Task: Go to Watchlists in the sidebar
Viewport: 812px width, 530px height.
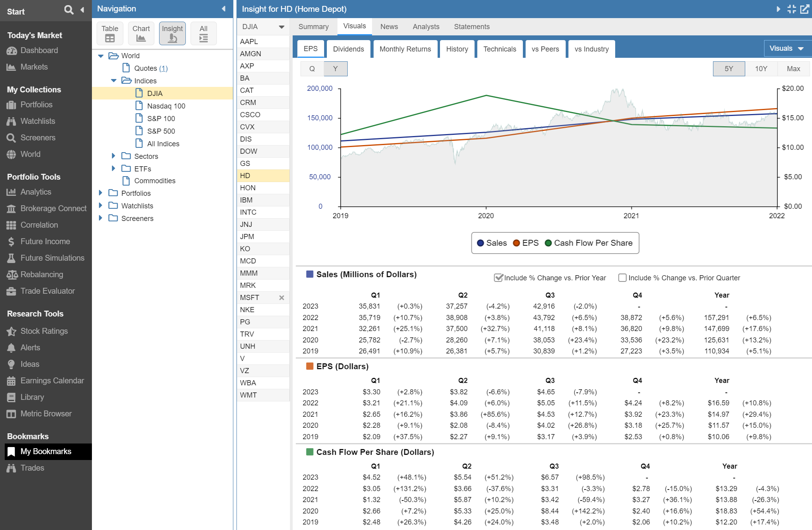Action: pyautogui.click(x=38, y=121)
